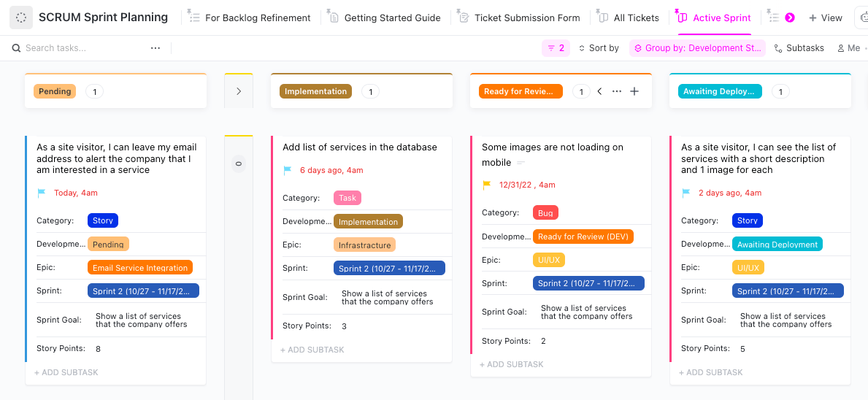Switch to the All Tickets tab
Viewport: 868px width, 400px height.
tap(628, 18)
